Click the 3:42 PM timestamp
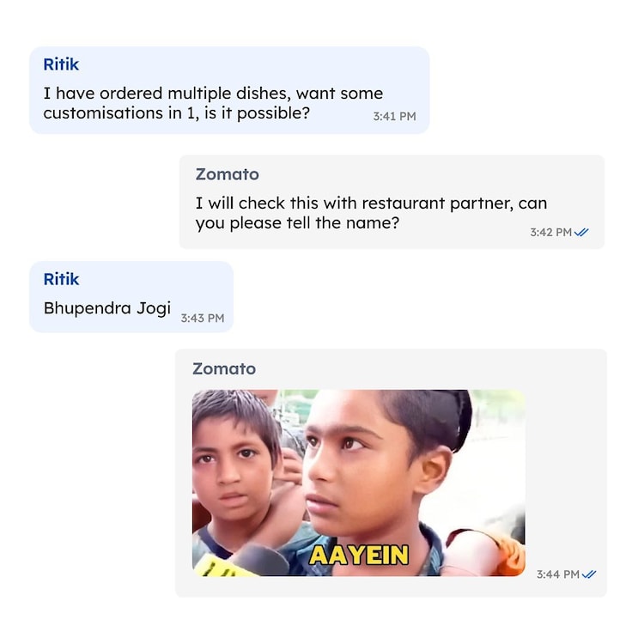The height and width of the screenshot is (644, 644). click(550, 233)
